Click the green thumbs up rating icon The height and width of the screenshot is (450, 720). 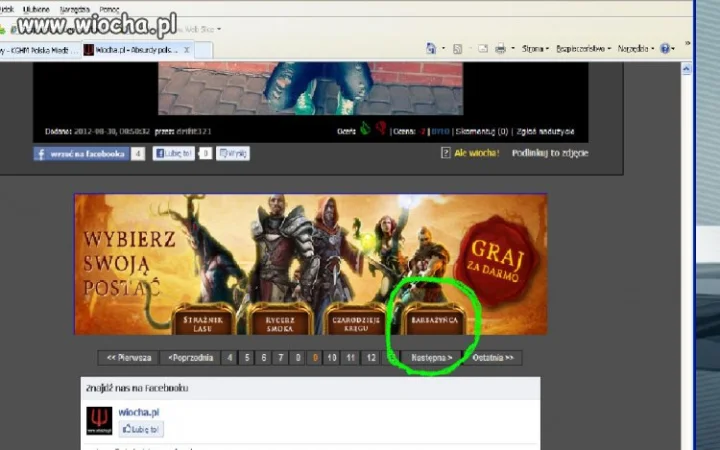[x=365, y=129]
